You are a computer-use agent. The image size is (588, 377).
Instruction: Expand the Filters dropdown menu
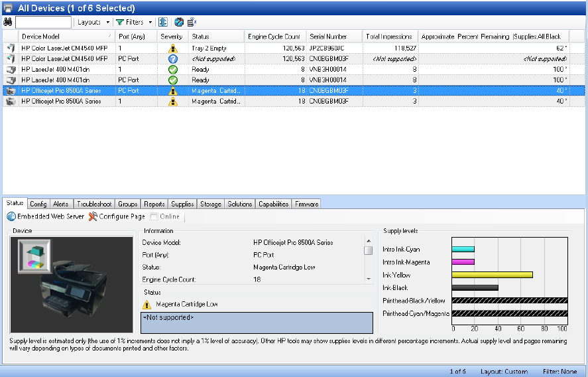134,22
